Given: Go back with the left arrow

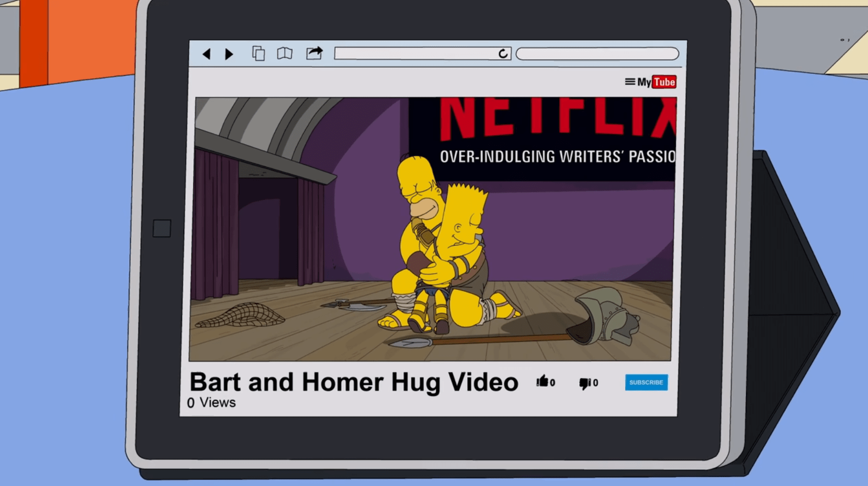Looking at the screenshot, I should 207,54.
